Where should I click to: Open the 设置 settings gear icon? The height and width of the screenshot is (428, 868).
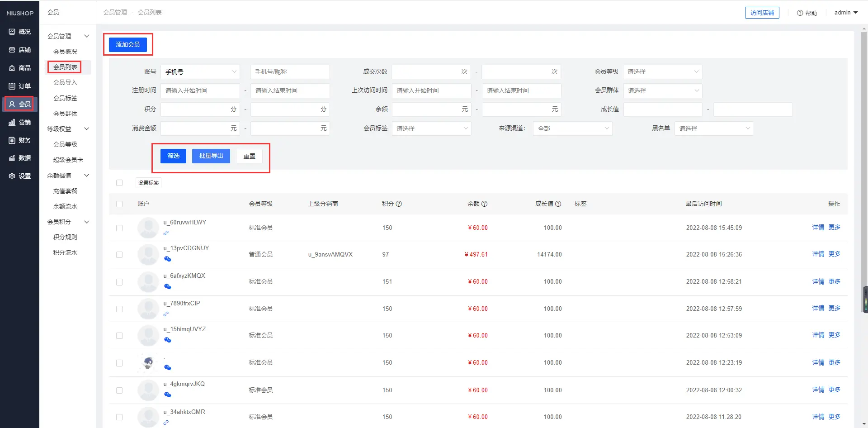(x=12, y=176)
